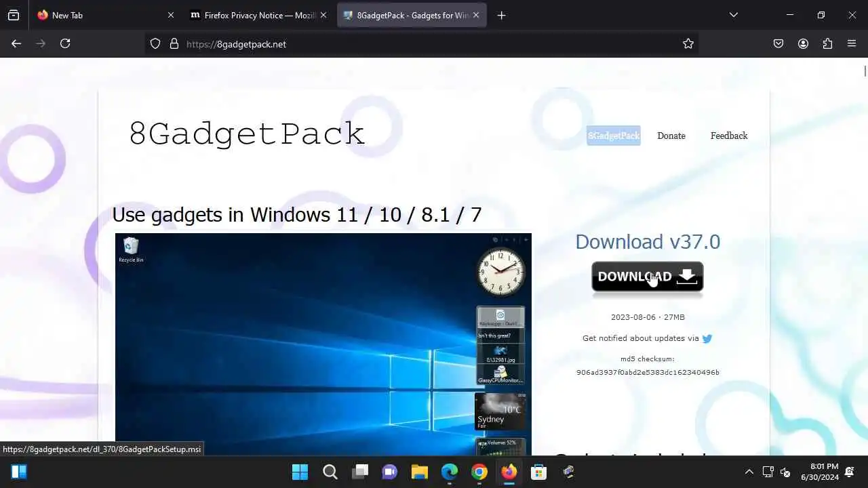Switch to Firefox Privacy Notice tab
This screenshot has height=488, width=868.
[259, 15]
